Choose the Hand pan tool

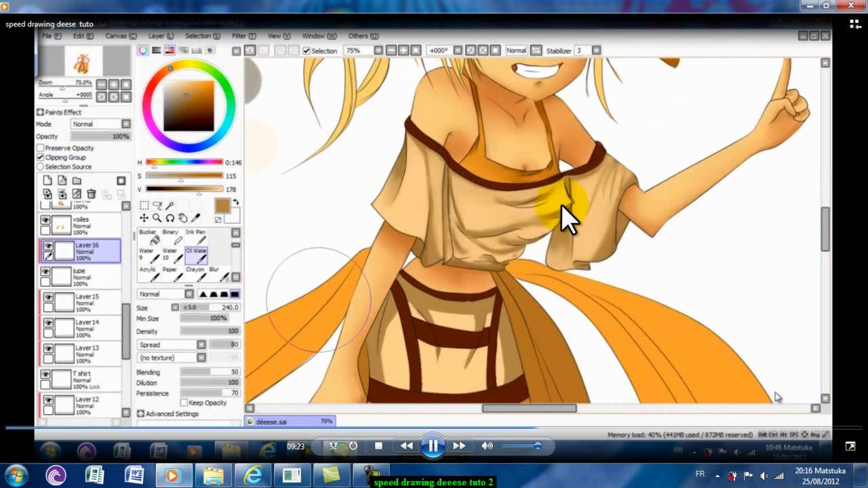click(x=183, y=218)
